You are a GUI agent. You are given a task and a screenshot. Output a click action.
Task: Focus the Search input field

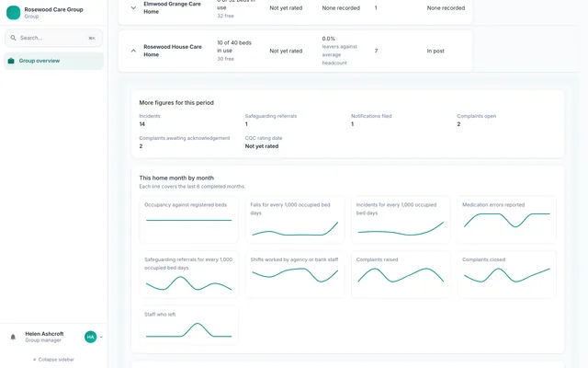point(53,38)
